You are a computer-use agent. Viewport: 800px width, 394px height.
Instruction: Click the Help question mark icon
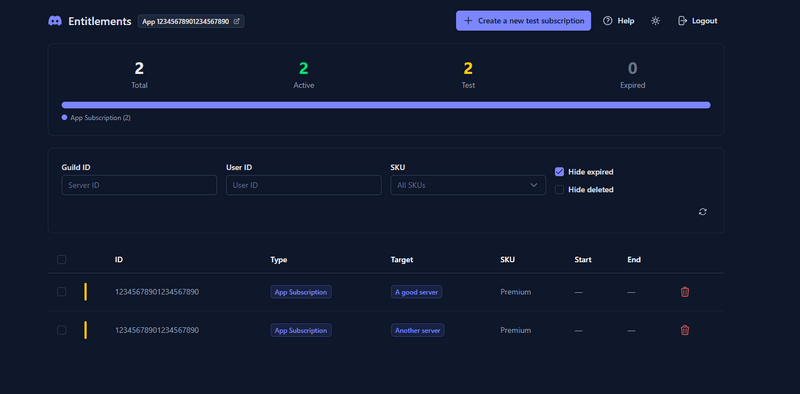tap(608, 21)
